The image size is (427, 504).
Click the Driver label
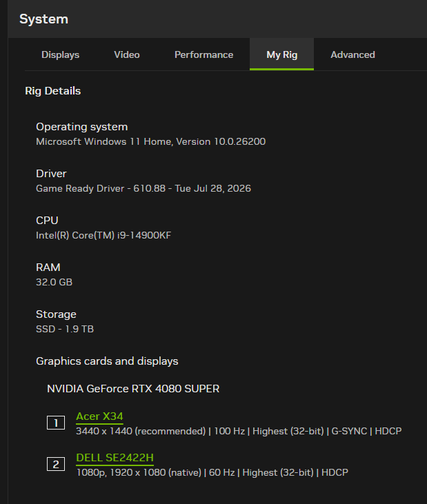[51, 174]
